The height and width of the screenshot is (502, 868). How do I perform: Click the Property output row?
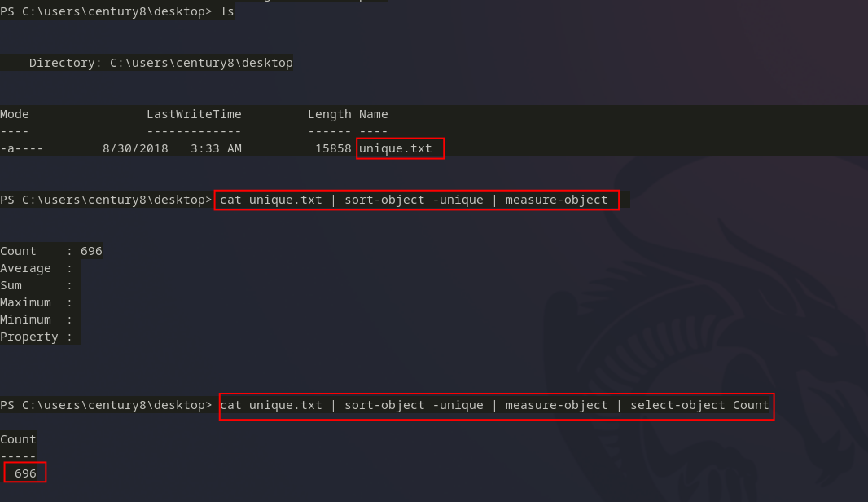37,337
